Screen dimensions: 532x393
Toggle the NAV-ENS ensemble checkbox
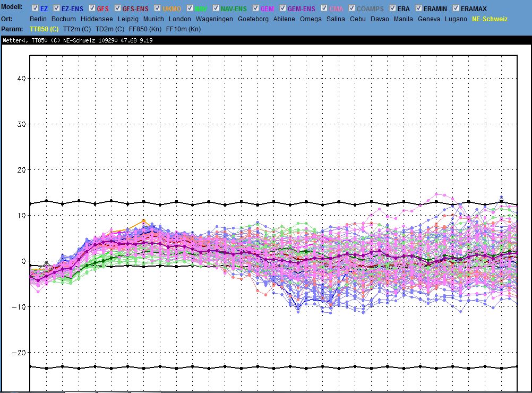tap(216, 8)
